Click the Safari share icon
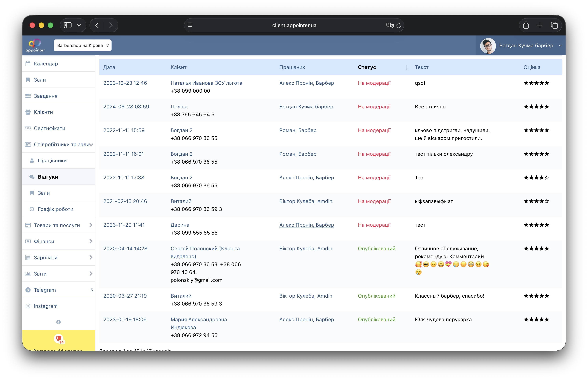 (x=526, y=25)
